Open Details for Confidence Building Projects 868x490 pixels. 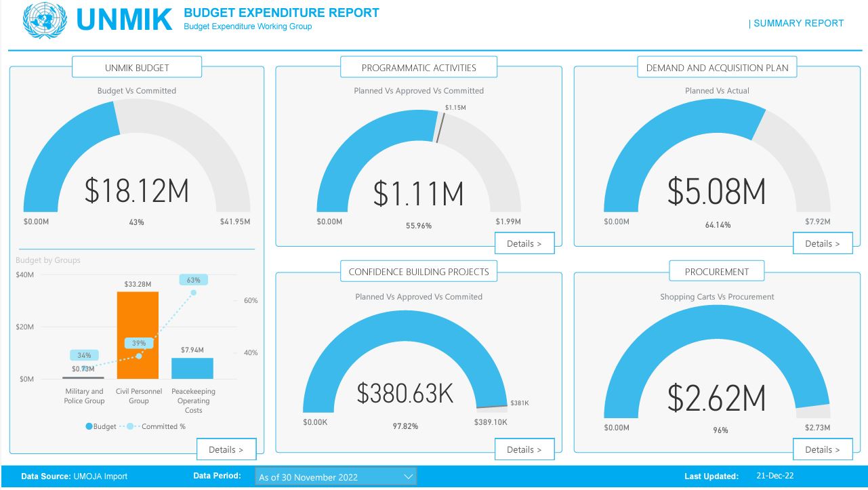coord(524,449)
